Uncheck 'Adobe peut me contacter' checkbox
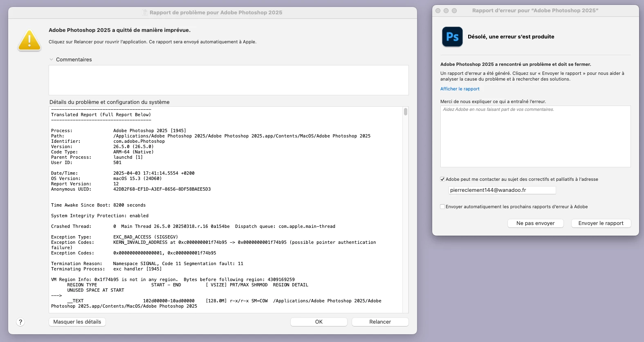The image size is (644, 342). tap(442, 179)
